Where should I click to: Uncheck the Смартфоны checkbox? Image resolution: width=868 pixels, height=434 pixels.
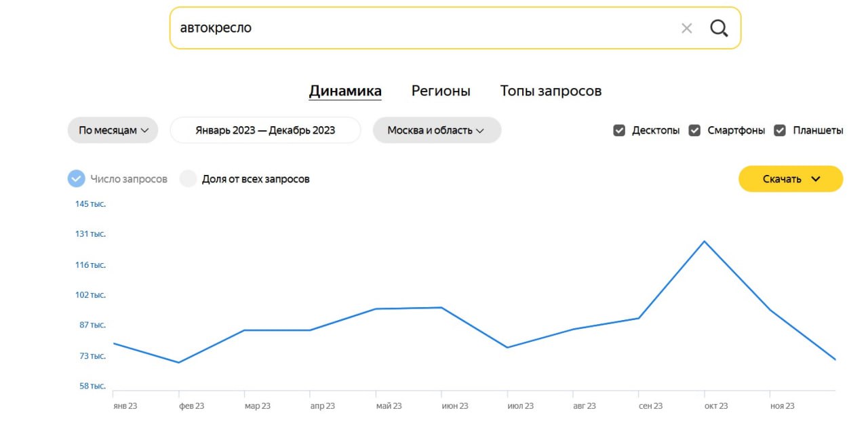694,131
